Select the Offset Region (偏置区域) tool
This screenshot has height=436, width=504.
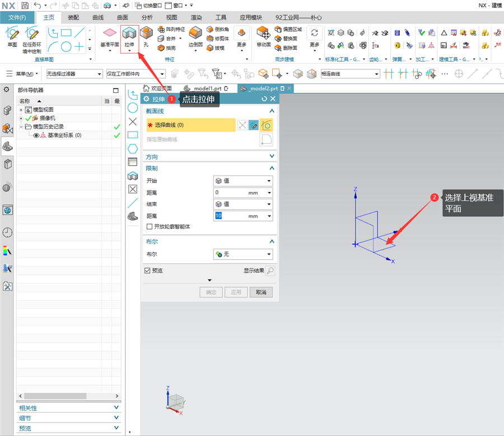(x=288, y=29)
